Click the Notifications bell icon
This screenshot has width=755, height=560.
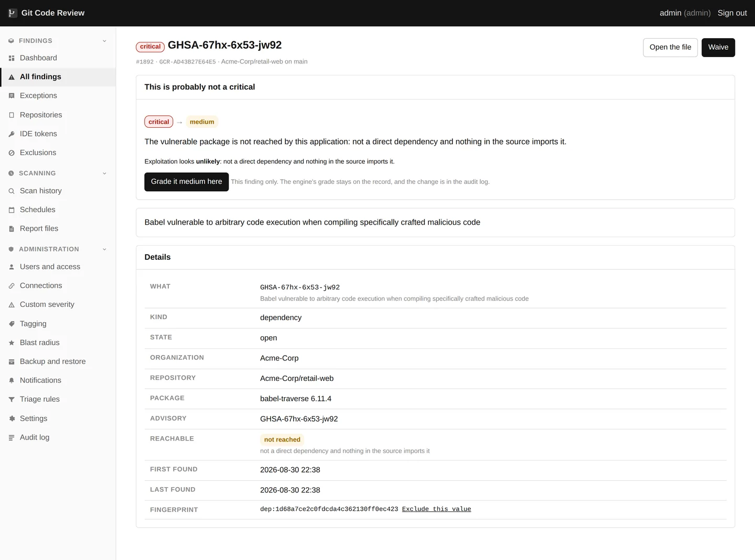tap(12, 381)
